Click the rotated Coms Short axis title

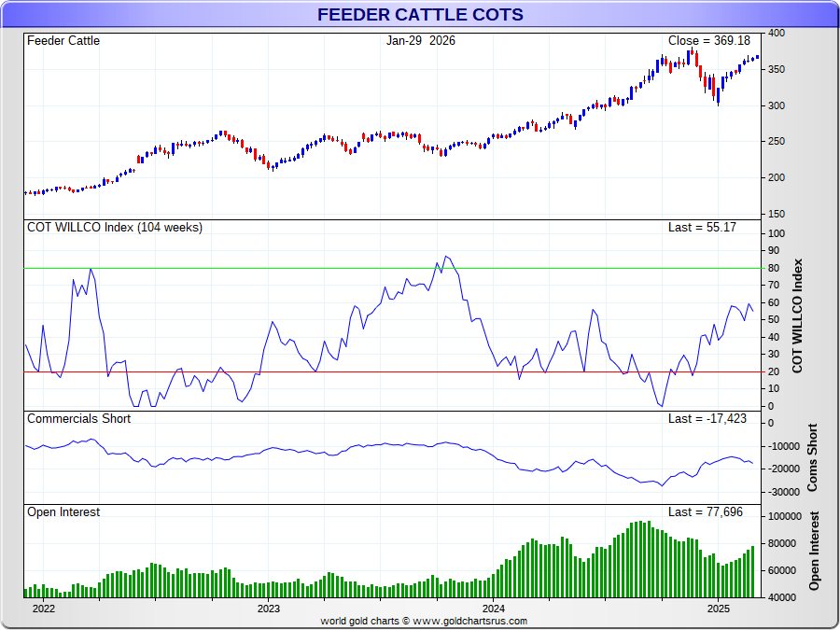coord(812,457)
